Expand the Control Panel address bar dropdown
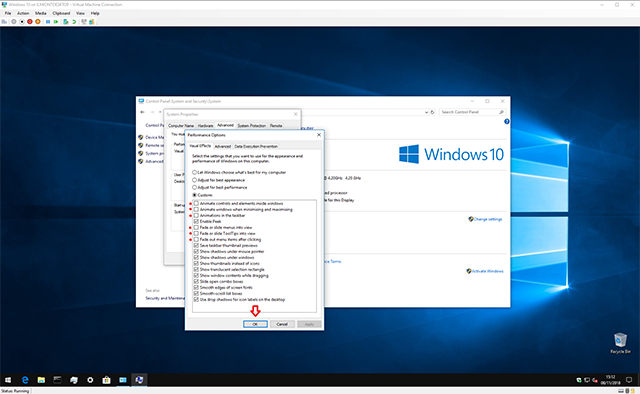640x394 pixels. point(426,112)
